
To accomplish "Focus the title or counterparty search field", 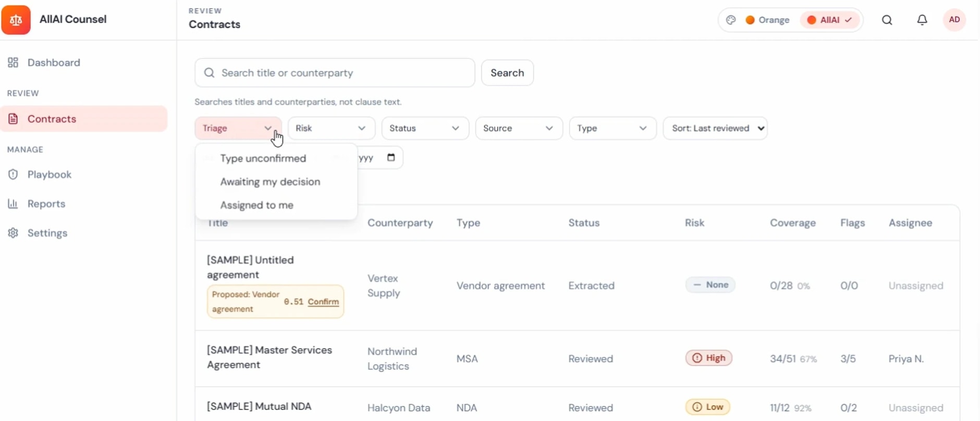I will (x=335, y=73).
